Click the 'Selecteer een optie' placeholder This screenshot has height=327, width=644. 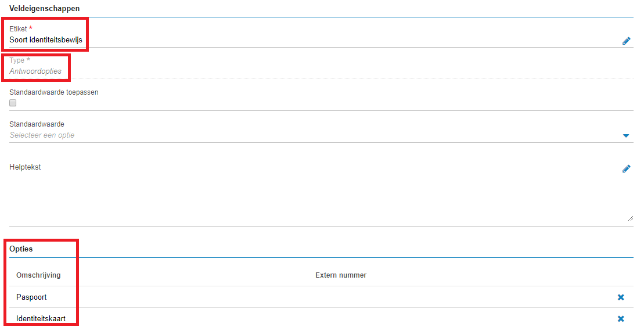(42, 135)
